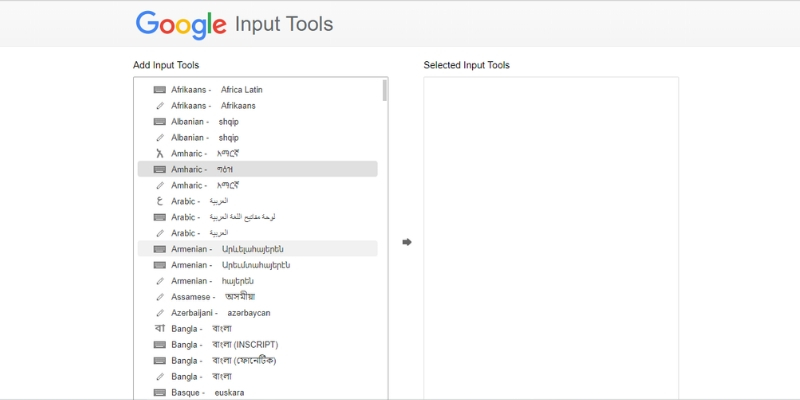Choose the first Armenian keyboard entry text
The width and height of the screenshot is (800, 400).
pyautogui.click(x=227, y=249)
